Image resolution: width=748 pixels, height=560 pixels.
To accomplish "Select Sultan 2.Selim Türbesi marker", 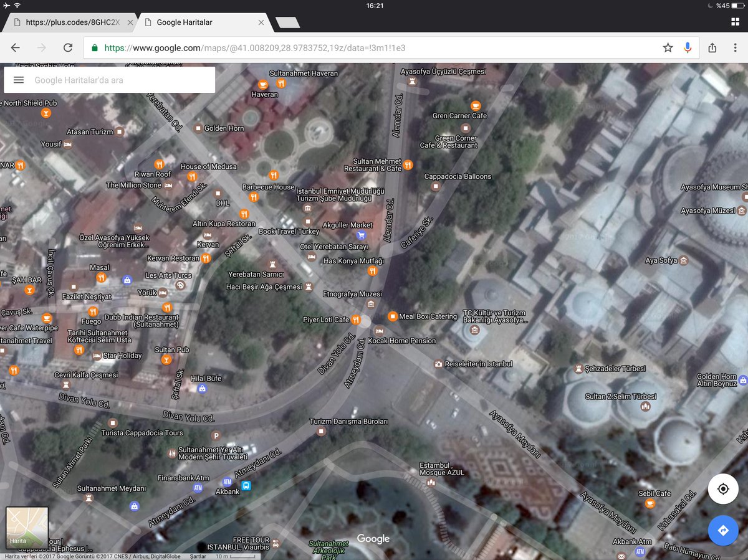I will tap(646, 406).
